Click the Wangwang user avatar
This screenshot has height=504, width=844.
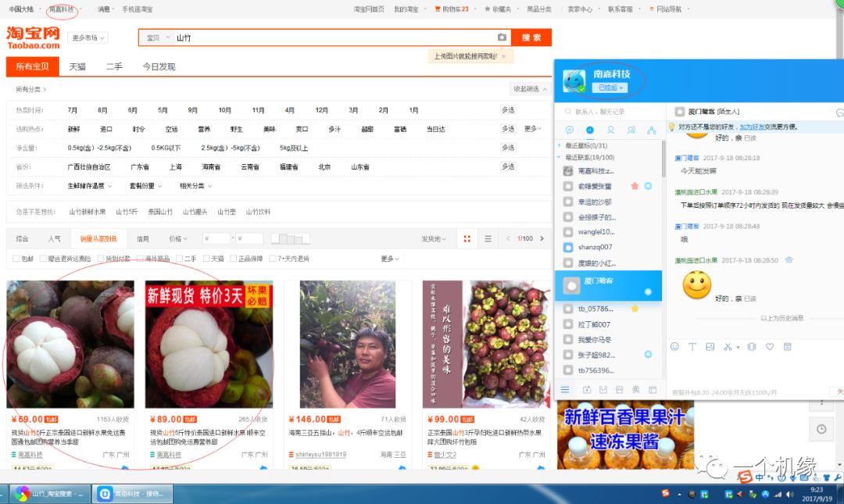(574, 81)
